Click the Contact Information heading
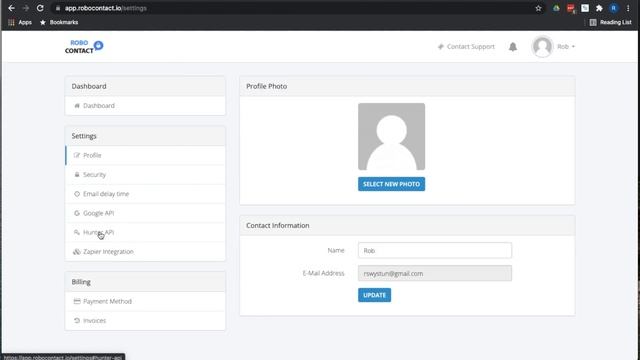This screenshot has height=360, width=640. tap(278, 225)
